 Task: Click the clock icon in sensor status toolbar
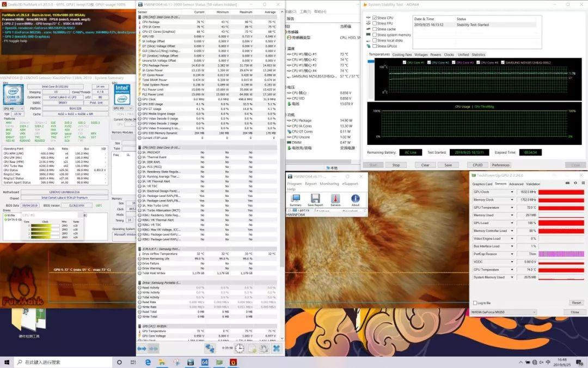239,348
